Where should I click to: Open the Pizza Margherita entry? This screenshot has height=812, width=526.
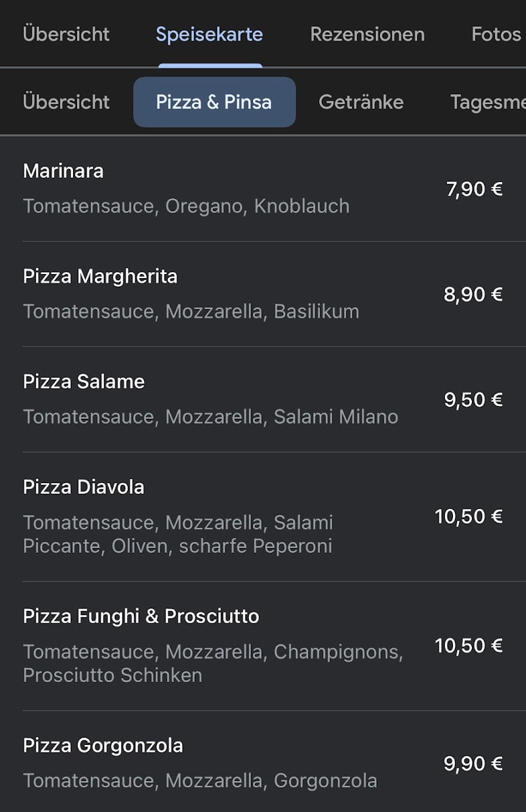pyautogui.click(x=100, y=276)
